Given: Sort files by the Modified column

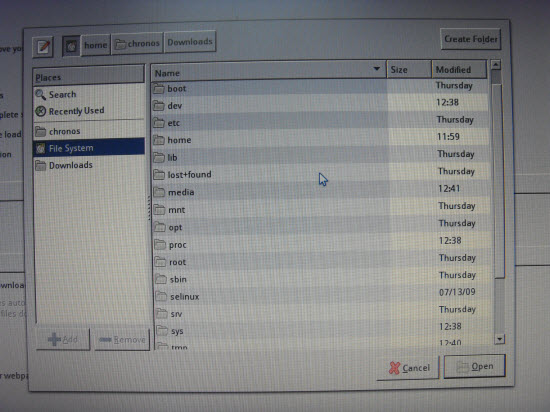Looking at the screenshot, I should coord(459,69).
